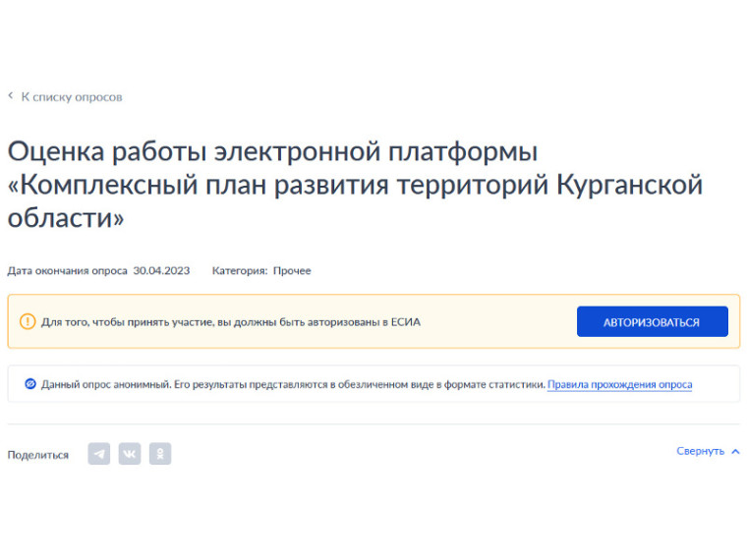The height and width of the screenshot is (560, 747).
Task: Click the 'Категория:' label
Action: point(240,270)
